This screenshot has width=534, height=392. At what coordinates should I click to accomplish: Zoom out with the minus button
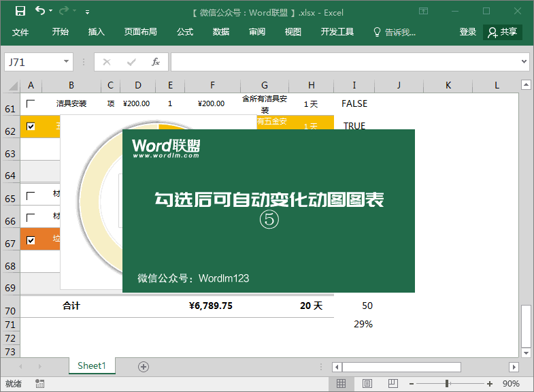click(x=412, y=384)
